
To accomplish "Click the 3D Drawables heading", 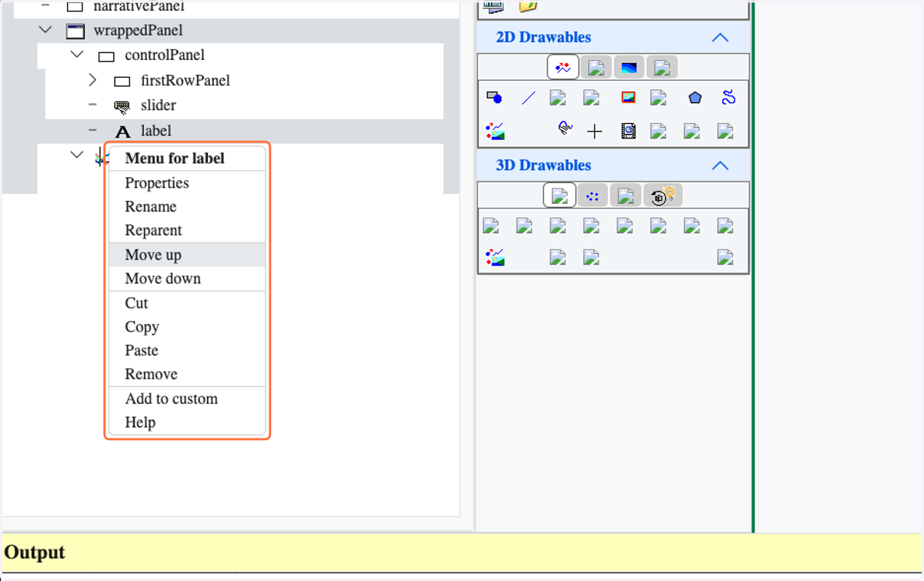I will 544,165.
